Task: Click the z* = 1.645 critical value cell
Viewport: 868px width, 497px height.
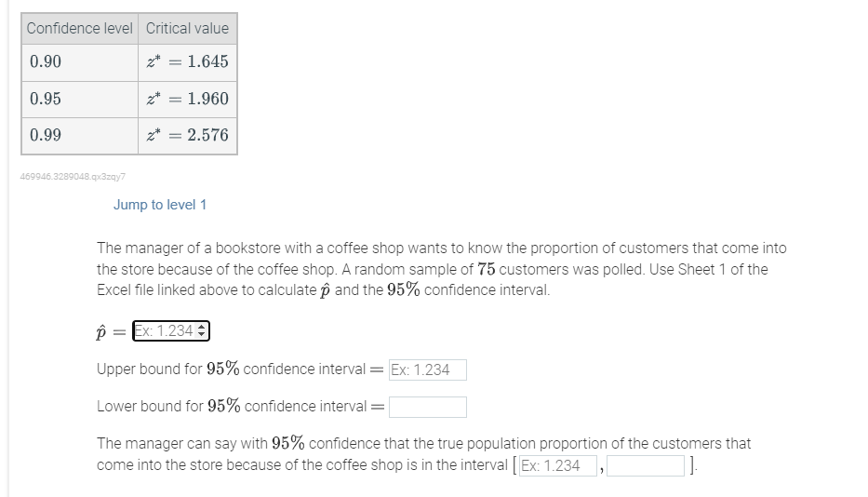Action: coord(188,62)
